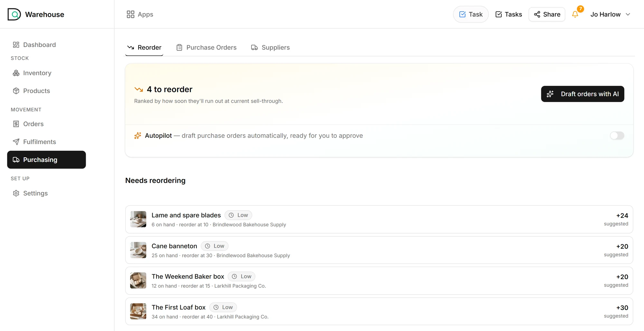The image size is (644, 331).
Task: Click 'The Weekend Baker box' product name
Action: coord(188,277)
